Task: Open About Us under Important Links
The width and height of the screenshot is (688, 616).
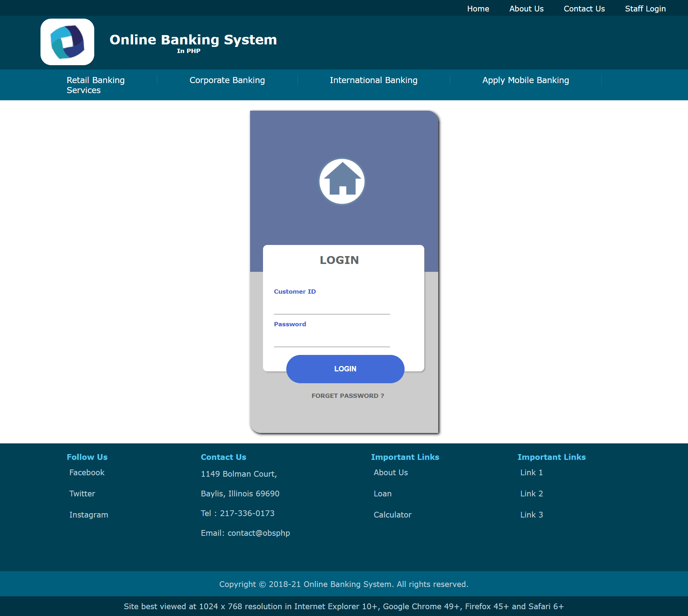Action: tap(391, 472)
